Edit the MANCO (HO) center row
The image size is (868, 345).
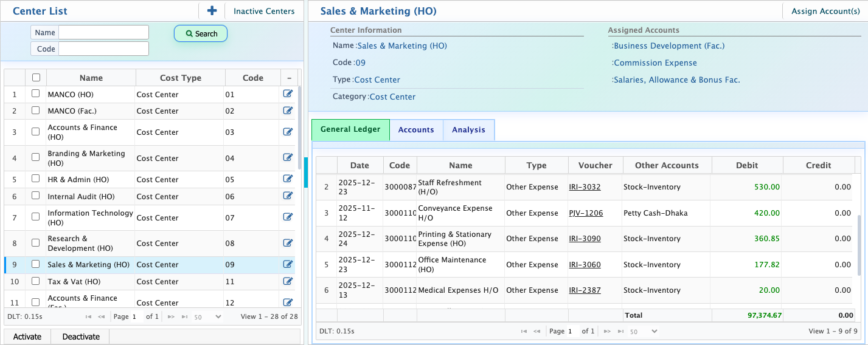(288, 94)
